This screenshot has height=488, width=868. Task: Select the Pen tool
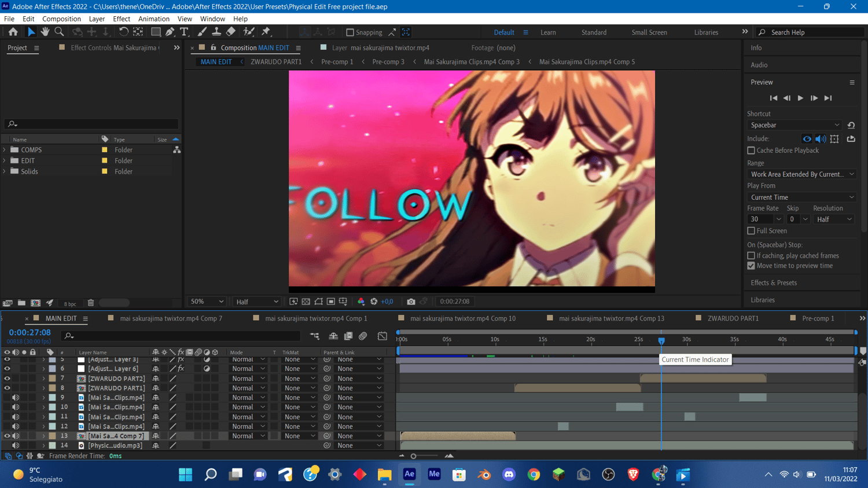click(170, 32)
